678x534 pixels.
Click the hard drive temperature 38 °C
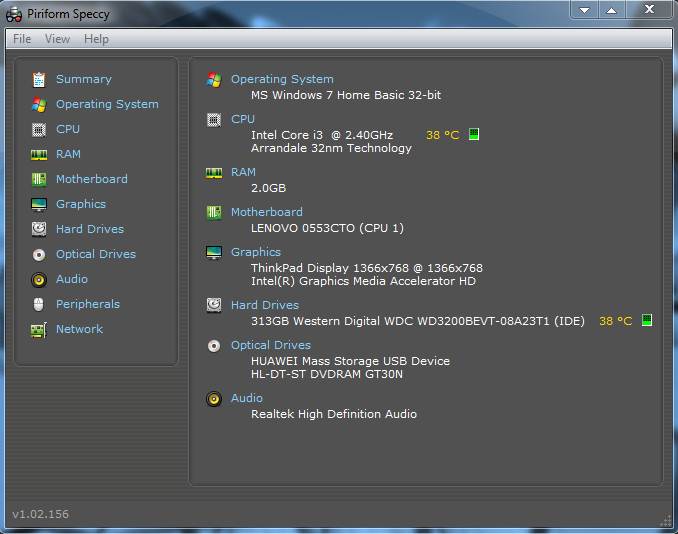[615, 321]
